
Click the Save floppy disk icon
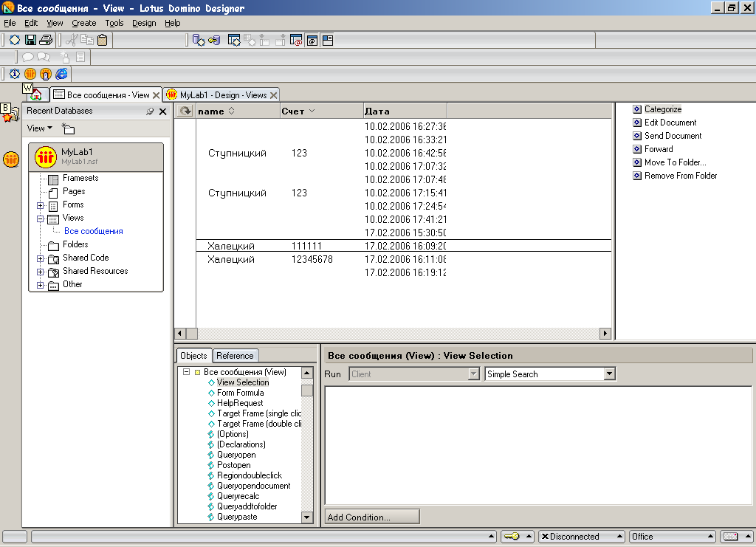[x=31, y=40]
